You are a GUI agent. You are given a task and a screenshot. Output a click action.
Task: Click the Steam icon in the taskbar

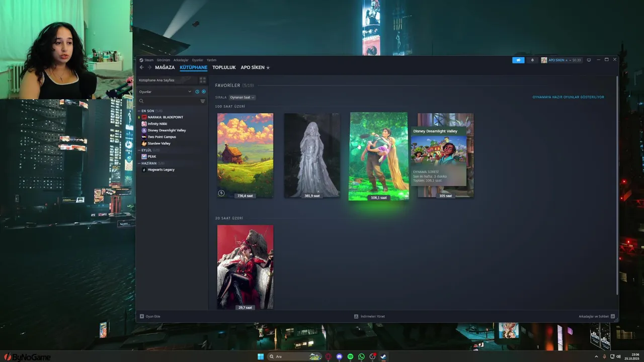pos(383,356)
